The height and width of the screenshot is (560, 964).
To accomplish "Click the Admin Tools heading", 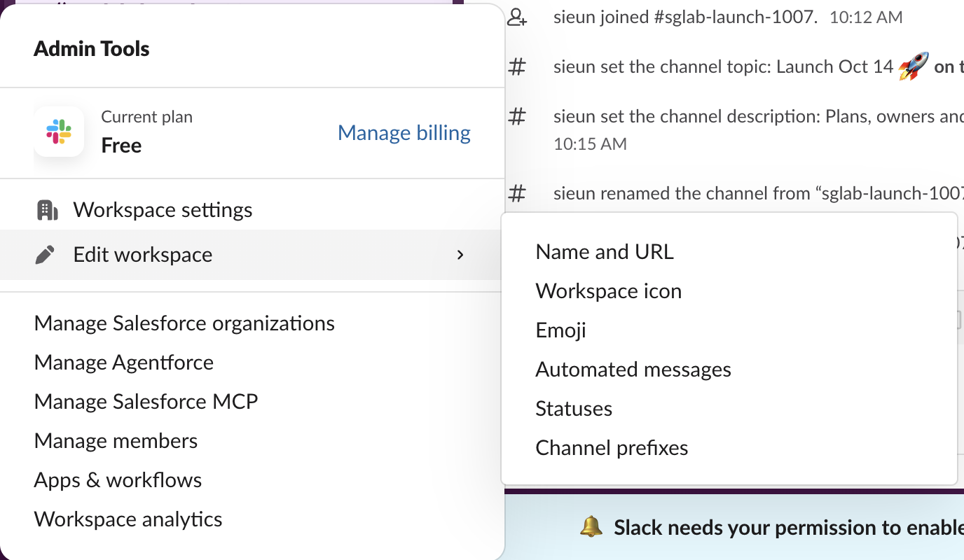I will pyautogui.click(x=92, y=49).
